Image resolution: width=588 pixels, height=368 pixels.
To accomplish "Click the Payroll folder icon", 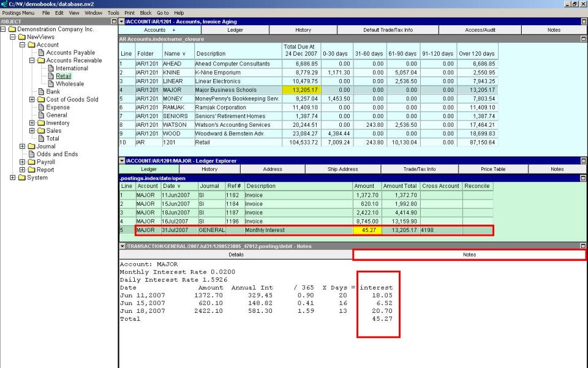I will (31, 162).
